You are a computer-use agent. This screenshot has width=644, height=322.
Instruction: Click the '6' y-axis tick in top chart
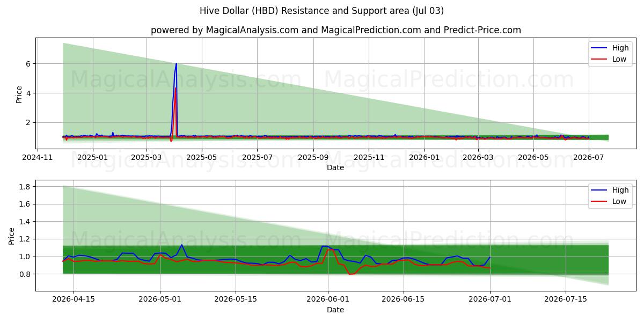[29, 64]
